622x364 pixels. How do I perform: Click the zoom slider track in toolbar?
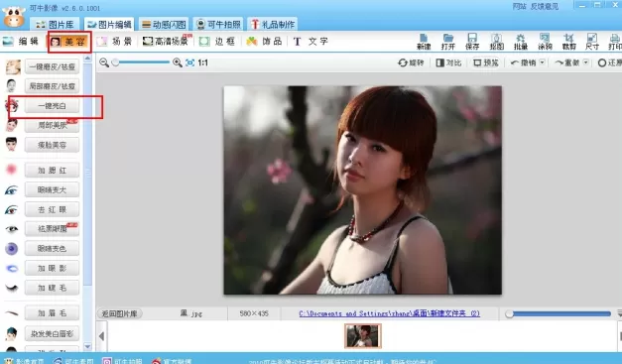(142, 62)
